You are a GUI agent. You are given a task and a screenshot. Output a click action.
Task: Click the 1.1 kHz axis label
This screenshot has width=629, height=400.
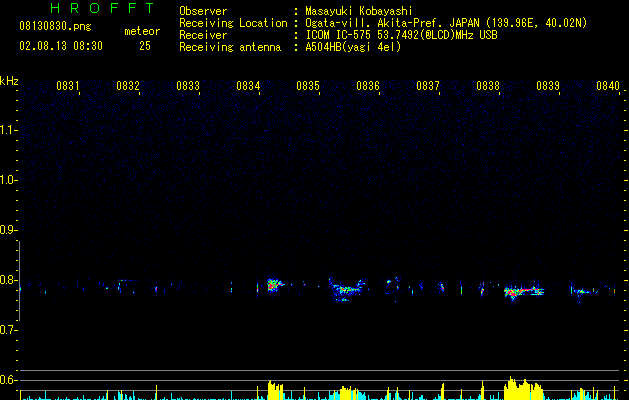point(8,130)
